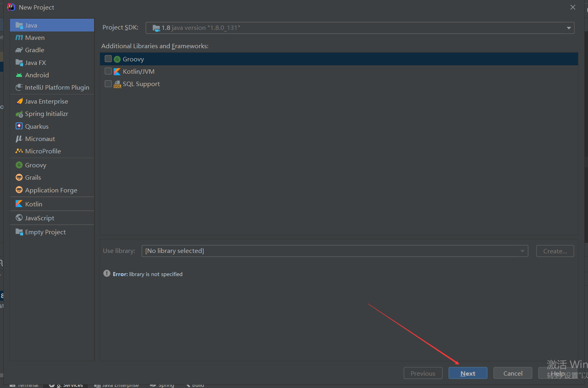Choose the Android robot icon

(19, 75)
